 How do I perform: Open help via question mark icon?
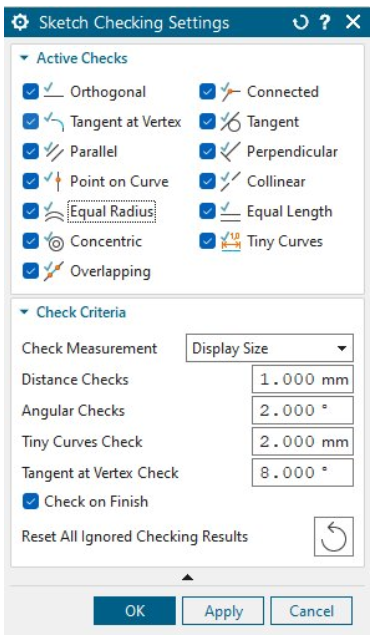[325, 22]
